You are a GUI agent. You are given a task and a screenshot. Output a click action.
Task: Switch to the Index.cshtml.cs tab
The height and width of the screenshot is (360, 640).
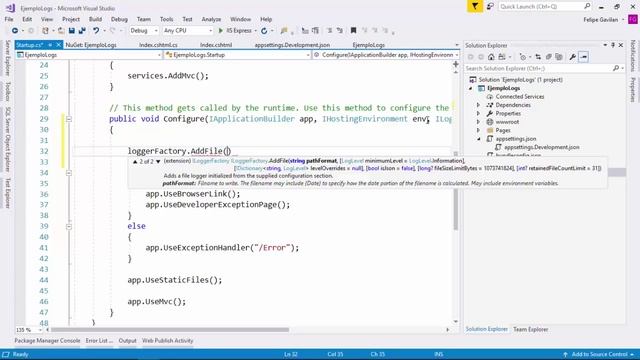158,45
